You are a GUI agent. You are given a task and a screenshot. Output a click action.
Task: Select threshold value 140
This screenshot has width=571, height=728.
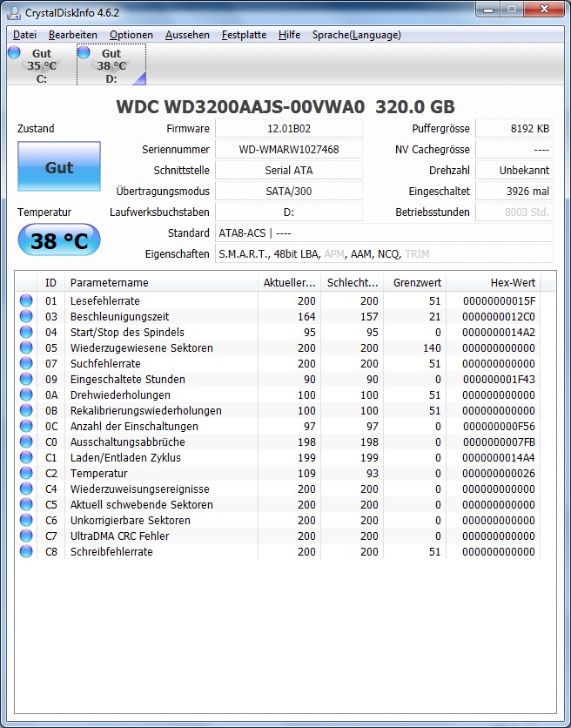[x=431, y=347]
